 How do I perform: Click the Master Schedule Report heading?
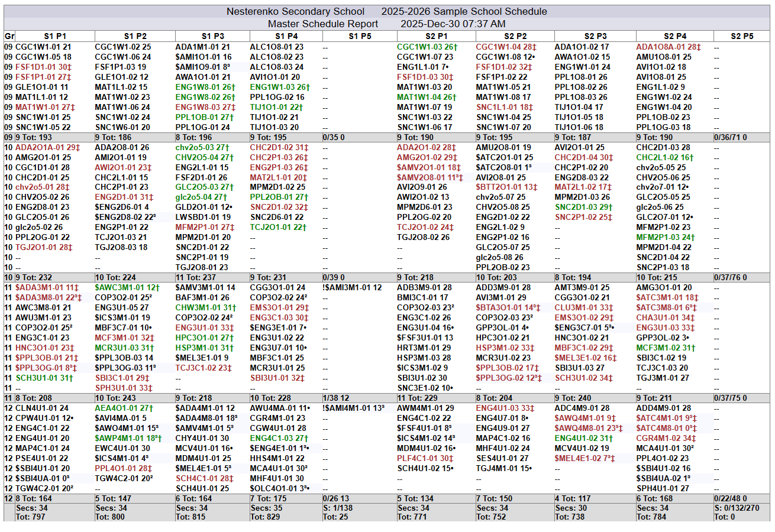click(322, 24)
